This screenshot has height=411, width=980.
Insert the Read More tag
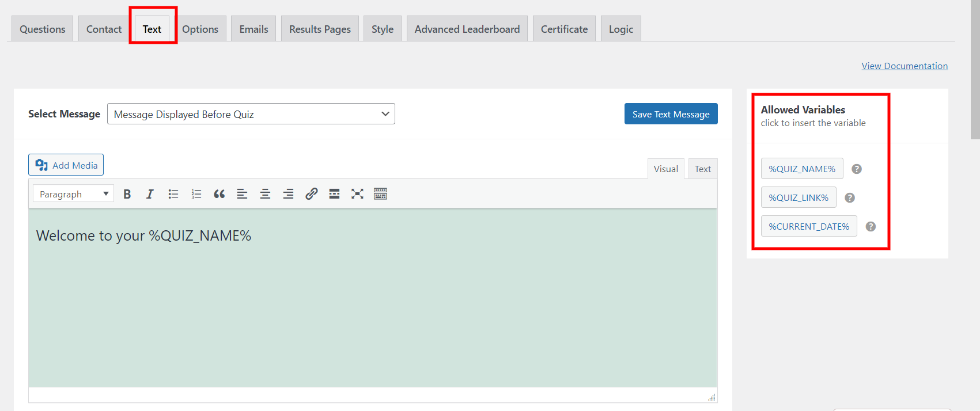[x=334, y=194]
